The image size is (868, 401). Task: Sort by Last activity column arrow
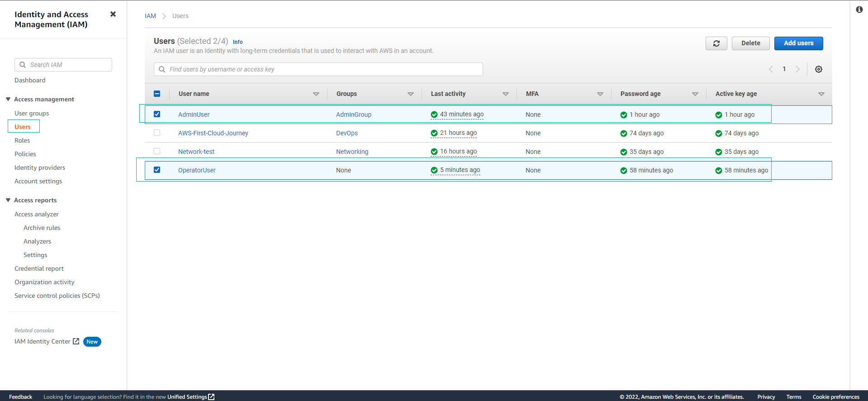click(x=506, y=94)
